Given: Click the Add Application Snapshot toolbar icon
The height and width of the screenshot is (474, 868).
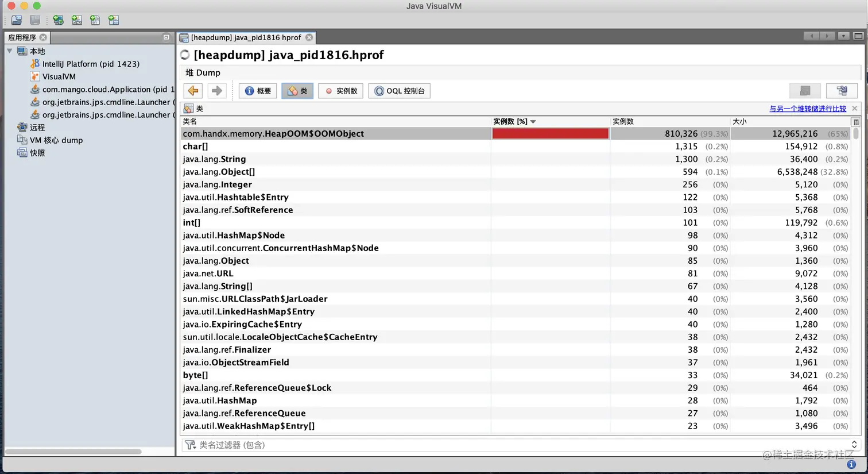Looking at the screenshot, I should 114,20.
